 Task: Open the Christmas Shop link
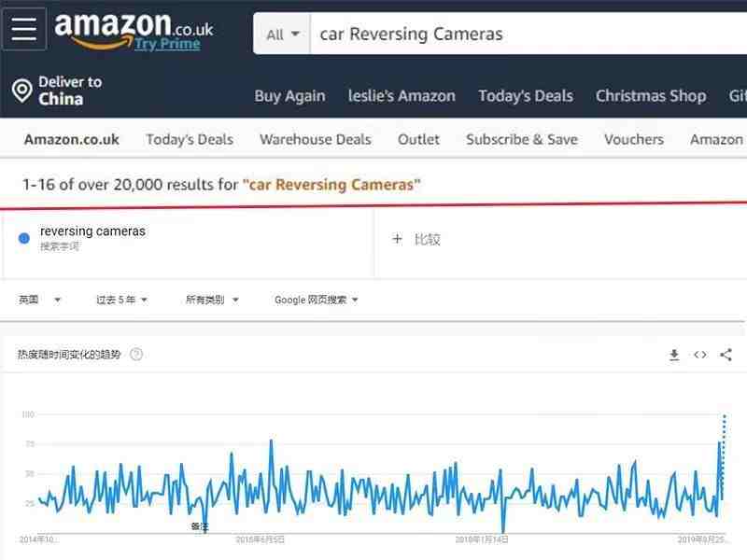point(651,96)
